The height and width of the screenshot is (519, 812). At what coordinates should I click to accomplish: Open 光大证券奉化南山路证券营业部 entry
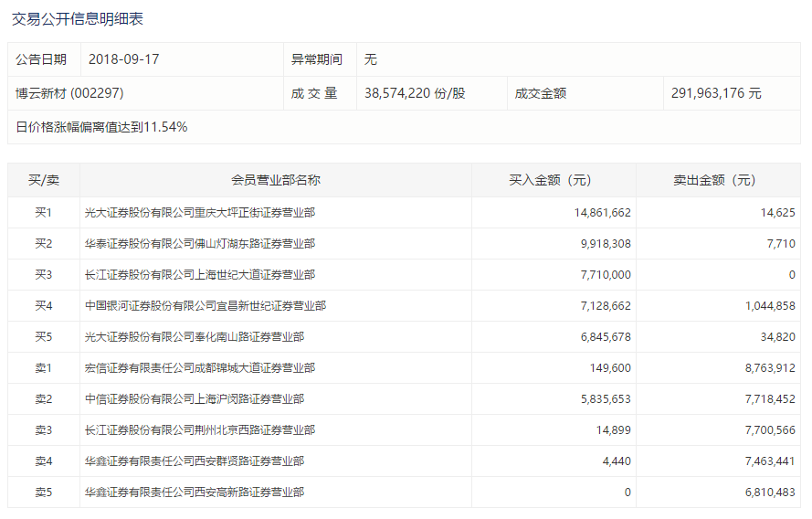click(195, 337)
